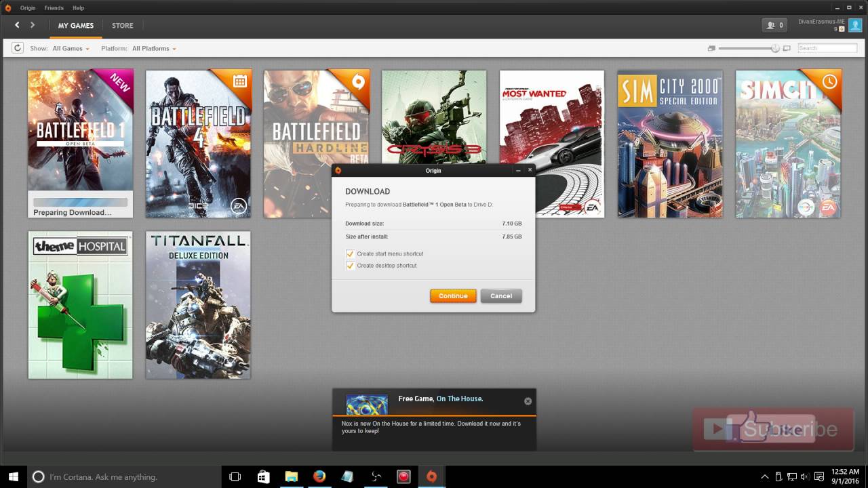Screen dimensions: 868x488
Task: Show hidden system tray icons
Action: (765, 476)
